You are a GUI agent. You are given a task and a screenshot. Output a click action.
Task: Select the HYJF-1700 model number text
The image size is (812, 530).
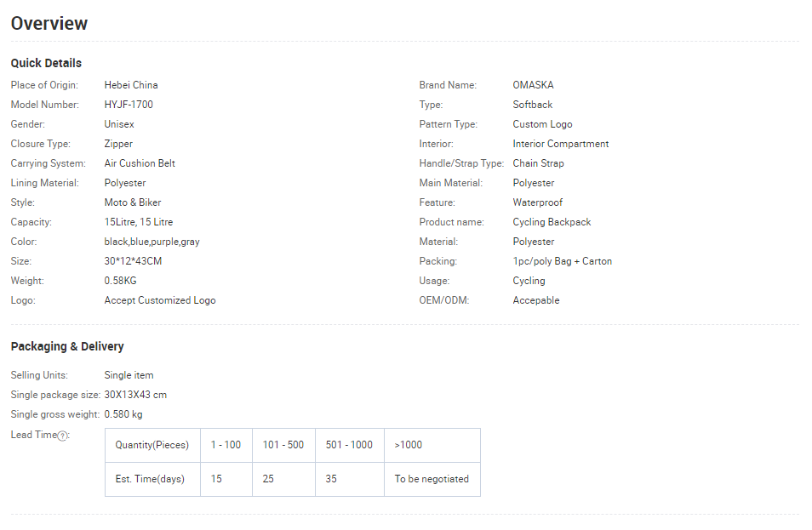(x=129, y=105)
